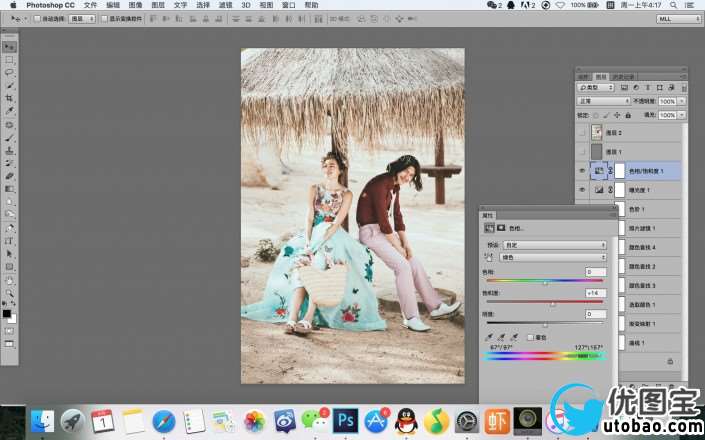Click the lock position icon
The height and width of the screenshot is (440, 705).
[617, 116]
